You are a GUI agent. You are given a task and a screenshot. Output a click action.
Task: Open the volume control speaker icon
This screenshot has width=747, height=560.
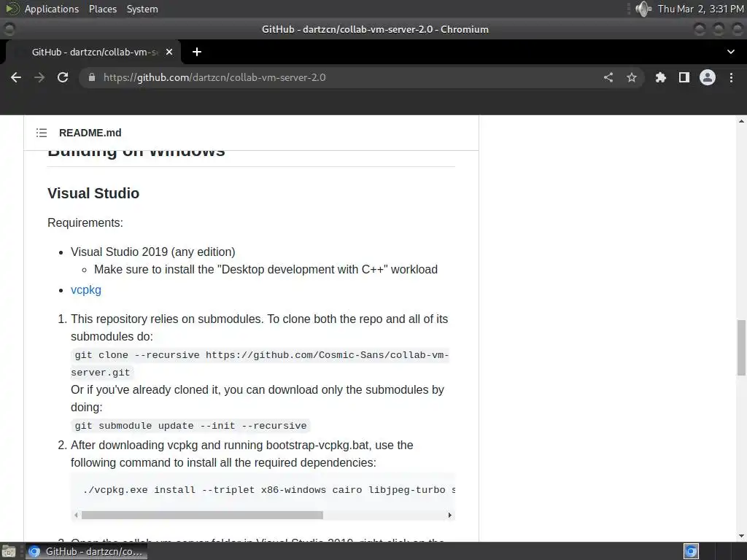[643, 9]
